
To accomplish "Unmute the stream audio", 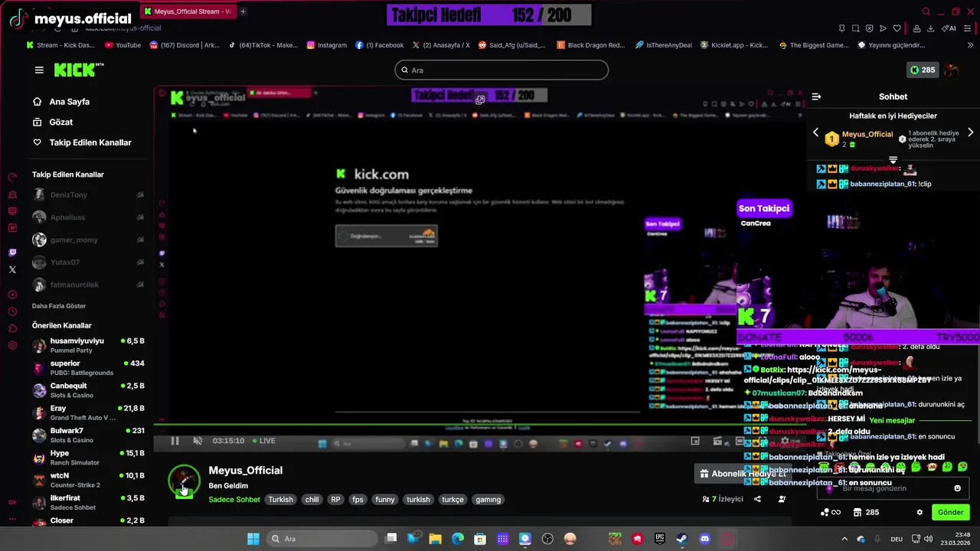I will point(198,441).
